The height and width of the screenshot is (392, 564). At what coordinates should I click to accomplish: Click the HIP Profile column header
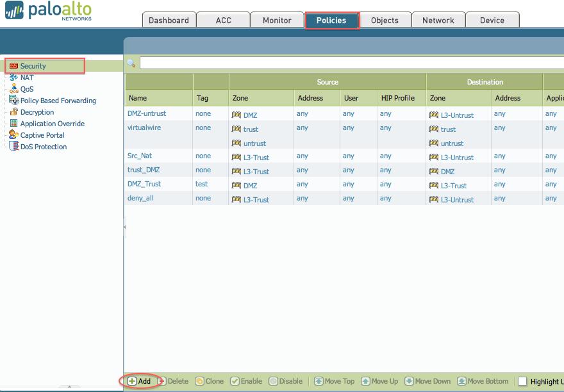pos(398,98)
